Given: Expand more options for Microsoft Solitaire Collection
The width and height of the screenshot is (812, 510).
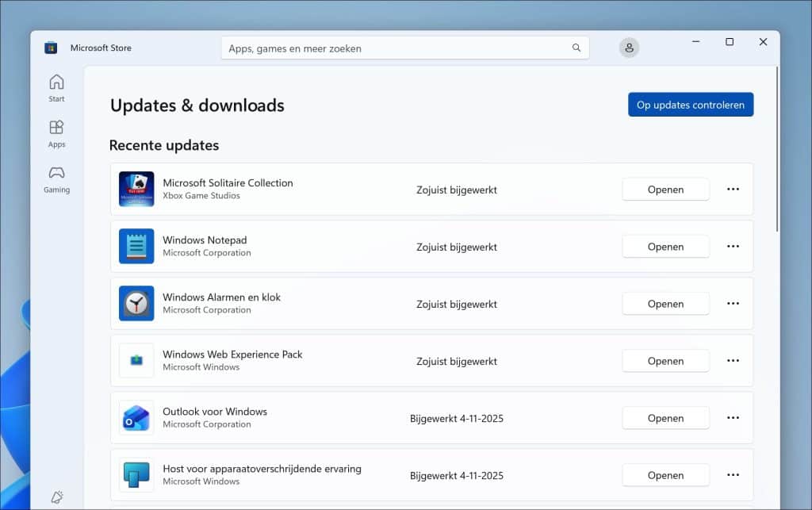Looking at the screenshot, I should [733, 190].
